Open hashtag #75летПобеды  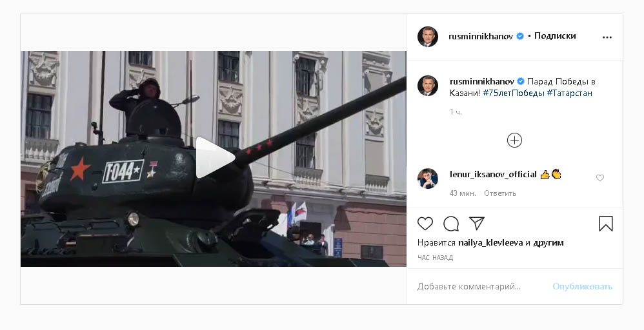click(514, 93)
